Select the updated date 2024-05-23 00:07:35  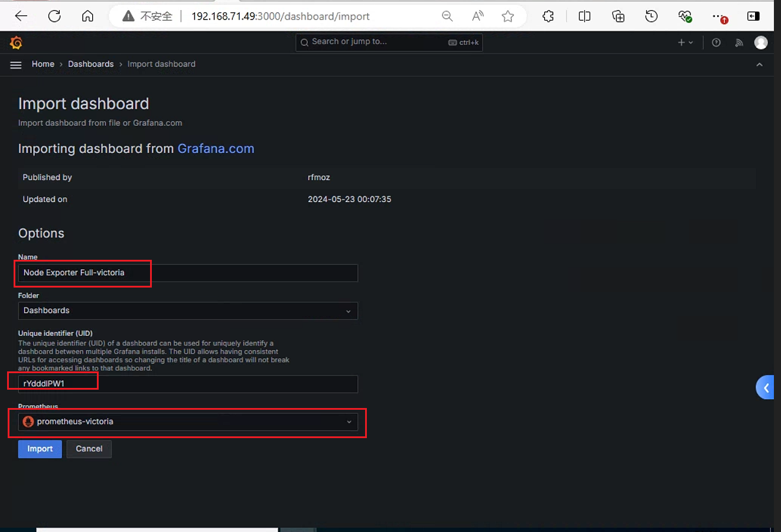click(349, 200)
